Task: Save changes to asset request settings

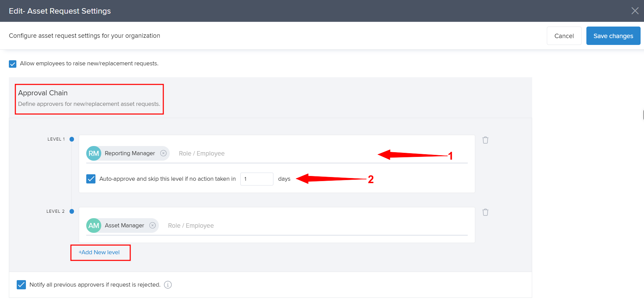Action: [x=613, y=36]
